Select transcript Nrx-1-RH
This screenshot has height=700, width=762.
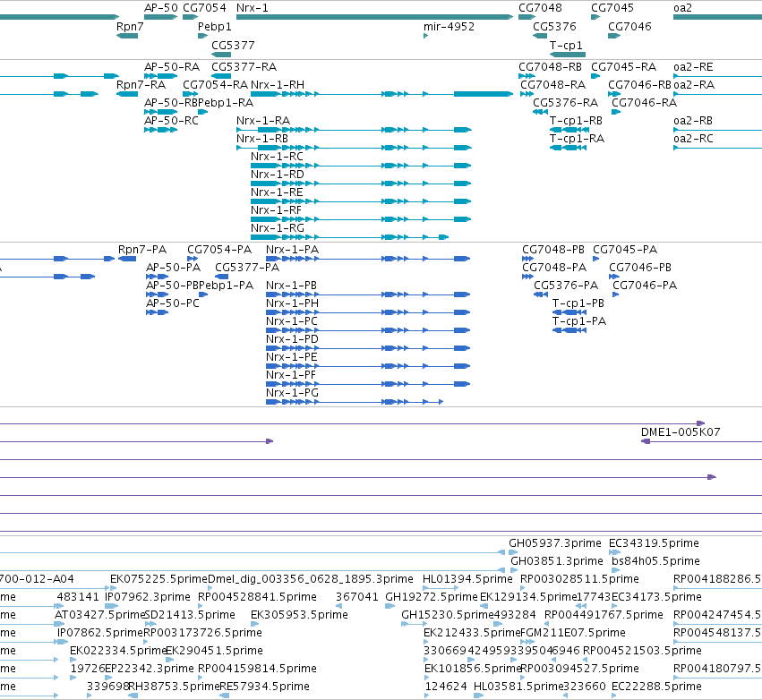click(278, 85)
